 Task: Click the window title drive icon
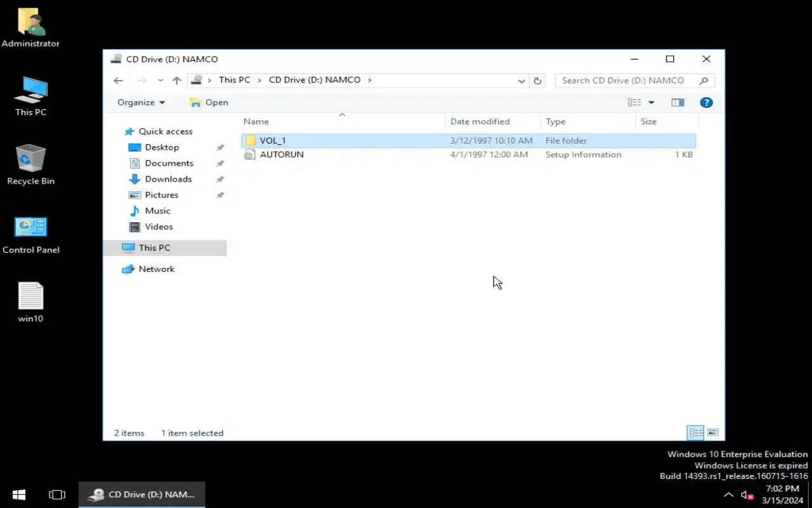coord(116,59)
